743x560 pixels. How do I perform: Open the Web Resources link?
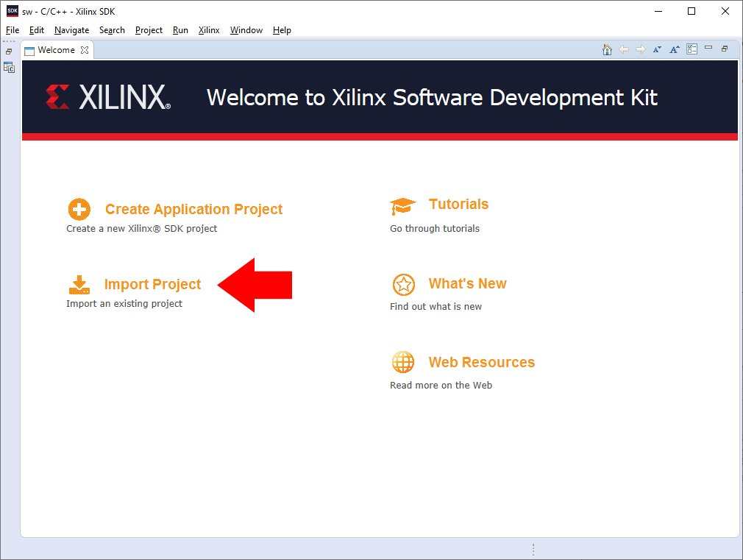click(x=481, y=362)
